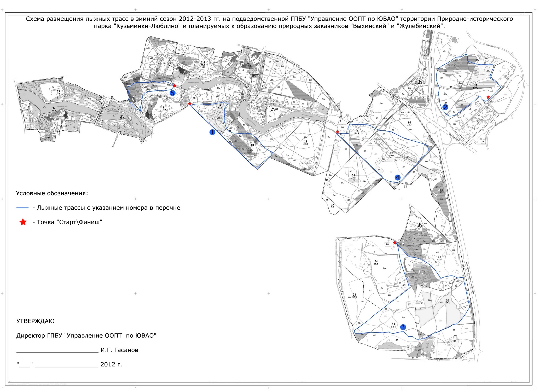Click the red start star of route 2
This screenshot has width=545, height=392.
point(488,97)
